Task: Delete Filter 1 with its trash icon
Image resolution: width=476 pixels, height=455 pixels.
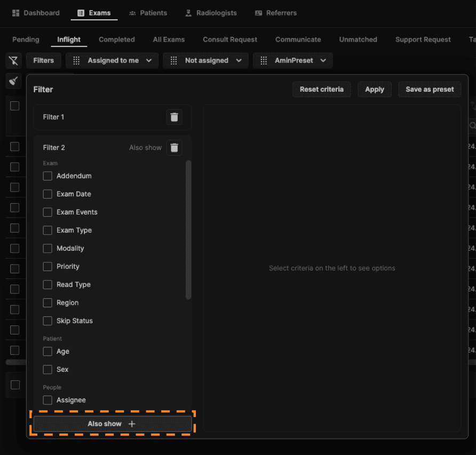Action: point(174,117)
